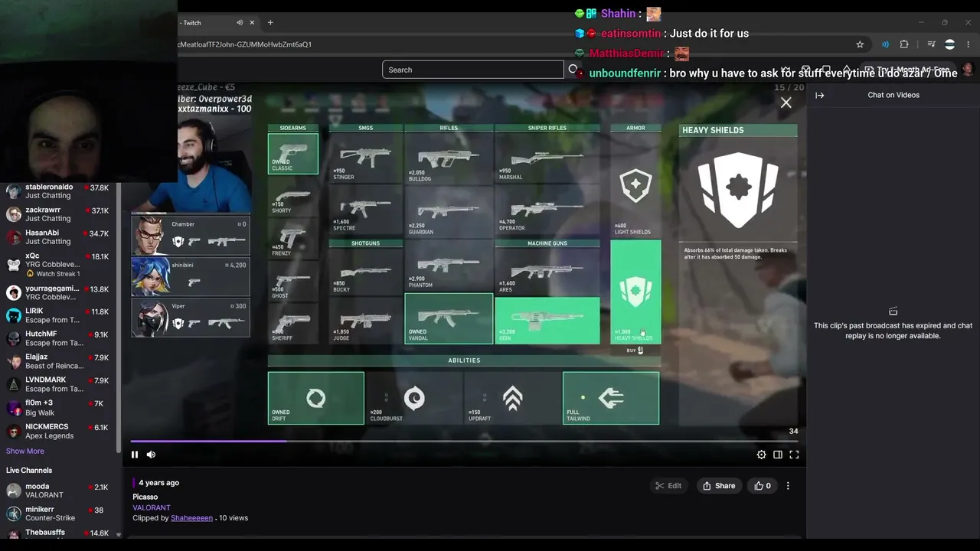The height and width of the screenshot is (551, 980).
Task: Pause the clip playback
Action: (135, 455)
